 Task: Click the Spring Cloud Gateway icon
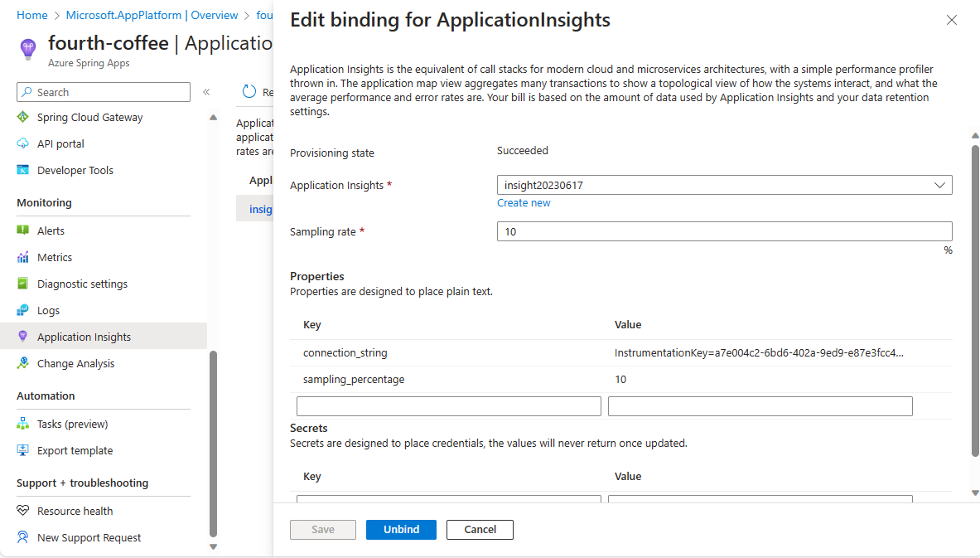pyautogui.click(x=23, y=117)
